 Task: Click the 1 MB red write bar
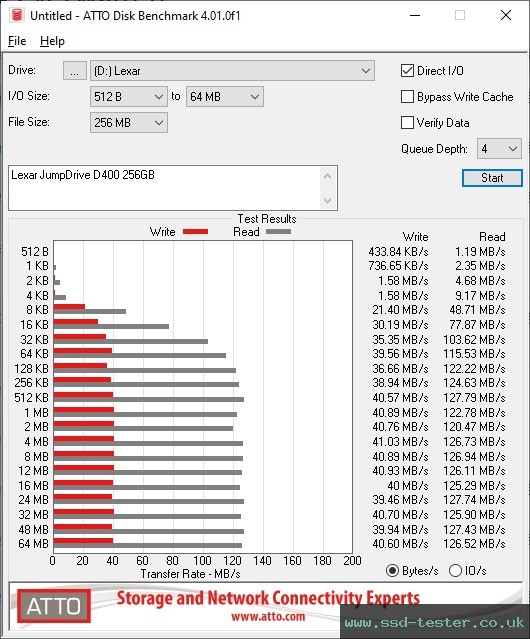[x=84, y=410]
